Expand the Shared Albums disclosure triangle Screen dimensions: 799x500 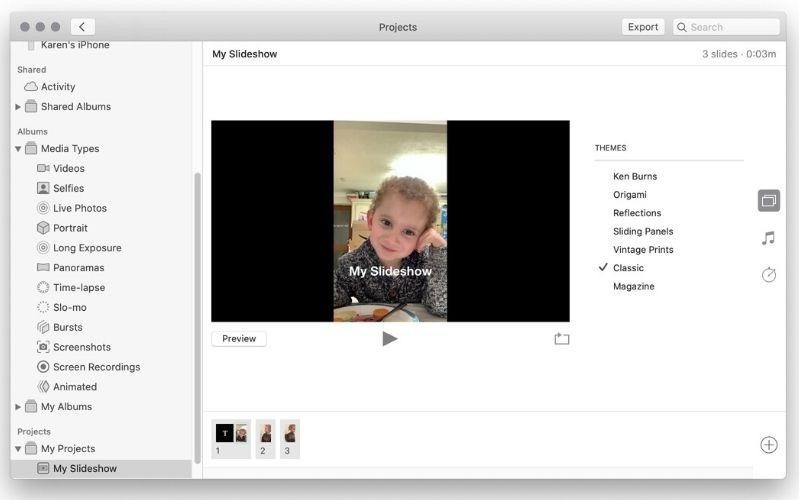click(x=18, y=107)
